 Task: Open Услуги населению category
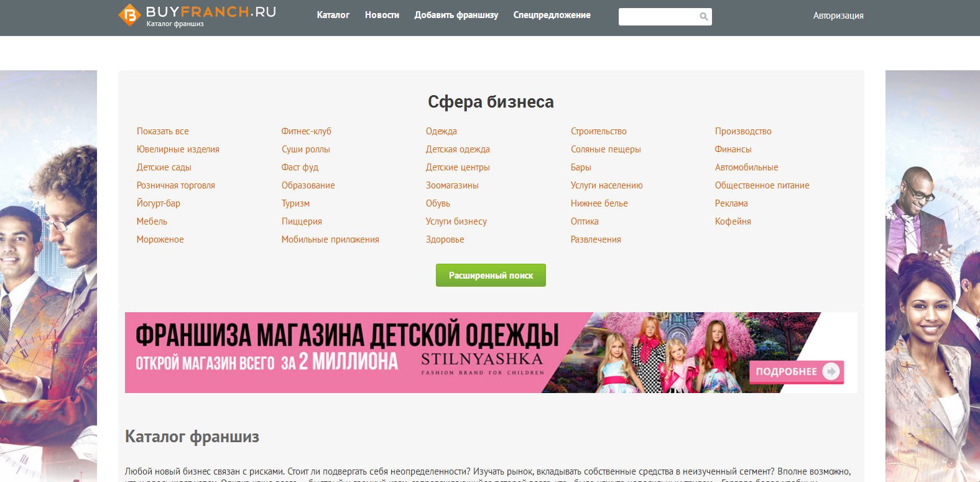coord(607,185)
